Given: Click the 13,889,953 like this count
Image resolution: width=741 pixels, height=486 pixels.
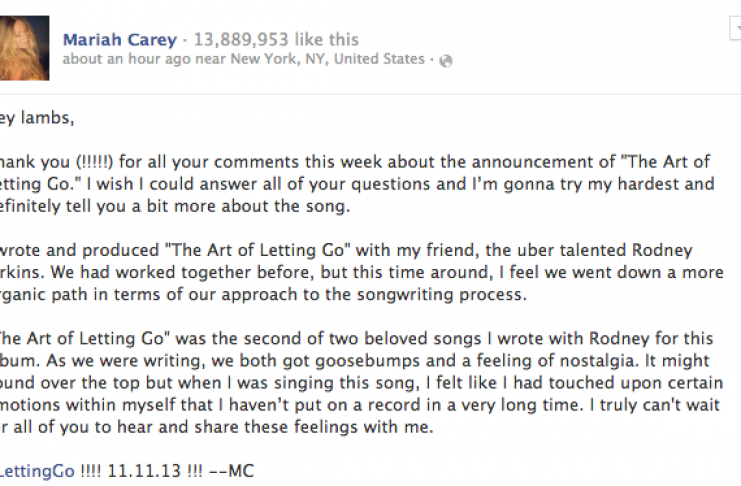Looking at the screenshot, I should pos(276,40).
